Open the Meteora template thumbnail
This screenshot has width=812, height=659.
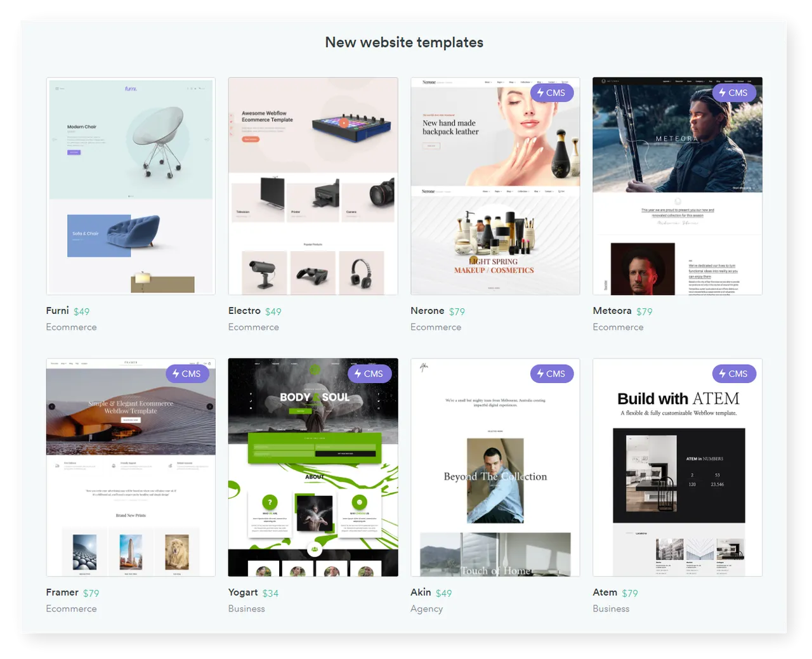coord(678,186)
